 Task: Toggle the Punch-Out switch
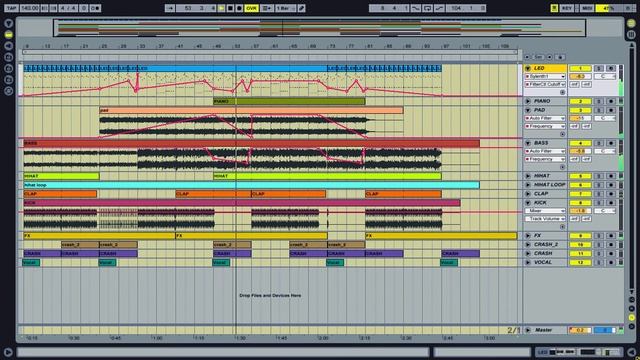[439, 8]
